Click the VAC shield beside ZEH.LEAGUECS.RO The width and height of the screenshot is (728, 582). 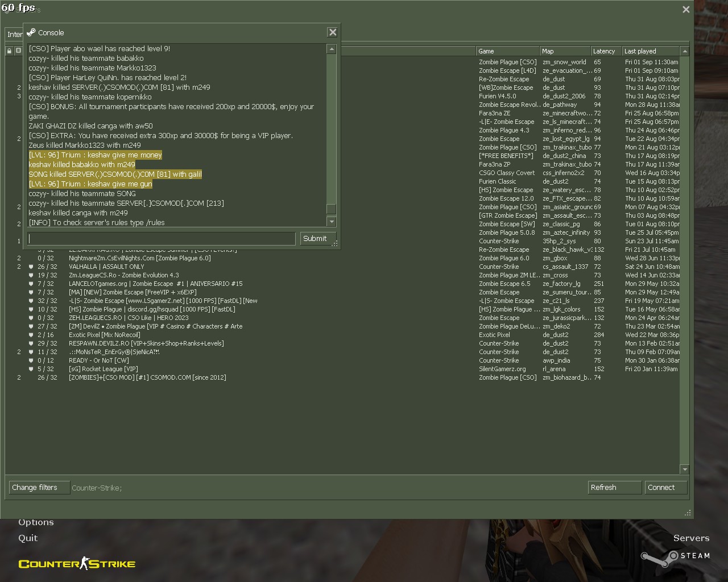tap(31, 318)
